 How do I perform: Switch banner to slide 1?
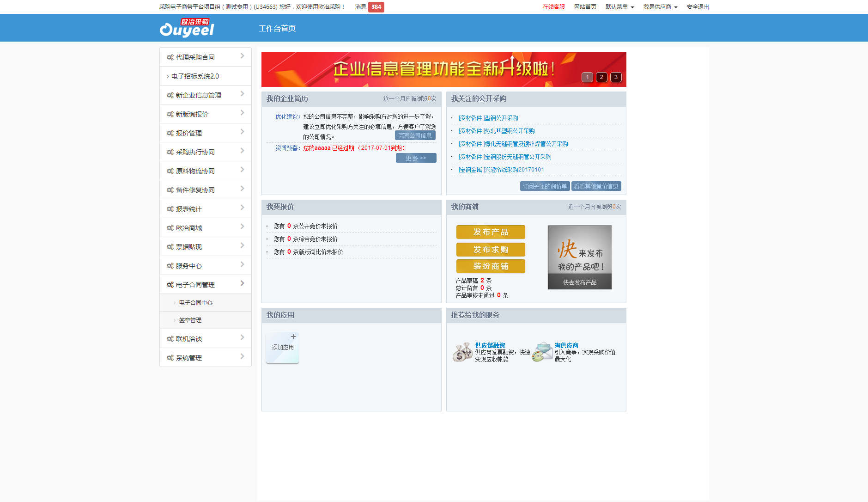pos(587,77)
